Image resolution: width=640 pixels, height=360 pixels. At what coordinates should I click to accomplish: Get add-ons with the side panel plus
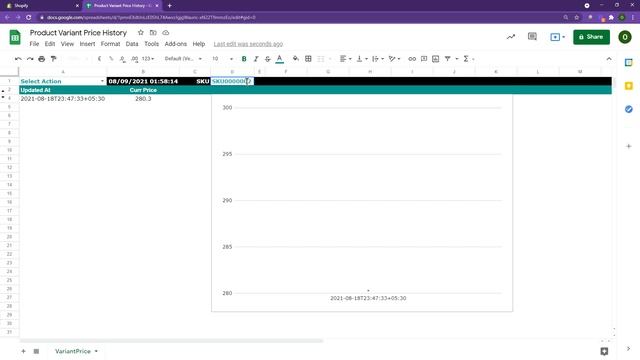(629, 146)
